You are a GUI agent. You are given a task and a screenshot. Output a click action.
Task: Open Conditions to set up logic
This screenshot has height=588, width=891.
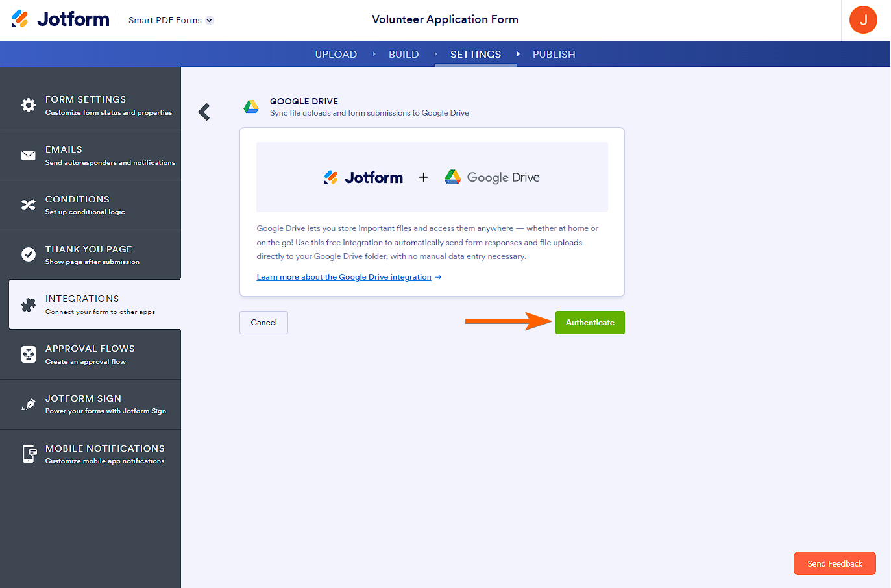[91, 205]
